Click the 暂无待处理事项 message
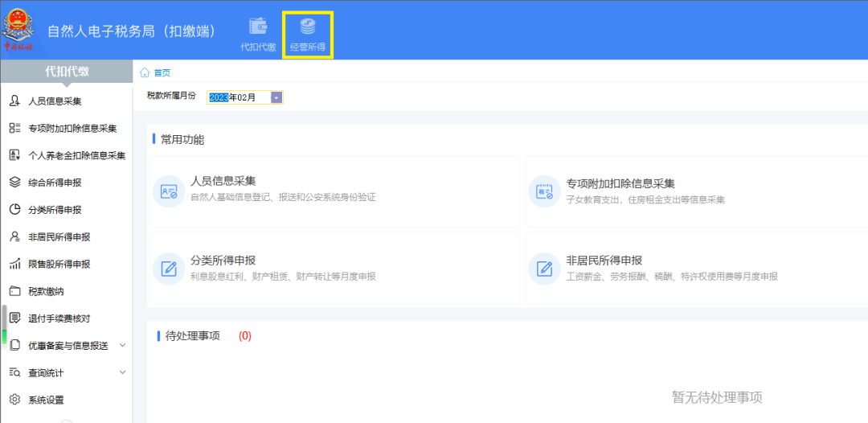868x423 pixels. [x=717, y=397]
